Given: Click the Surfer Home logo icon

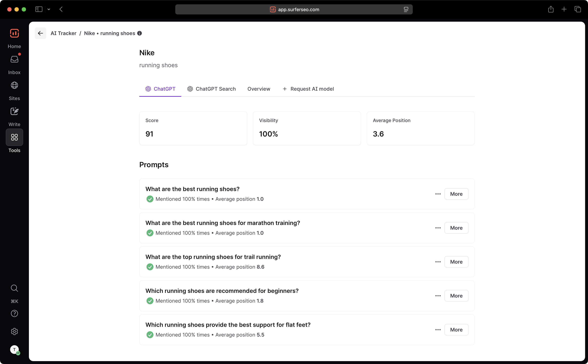Looking at the screenshot, I should pyautogui.click(x=14, y=33).
